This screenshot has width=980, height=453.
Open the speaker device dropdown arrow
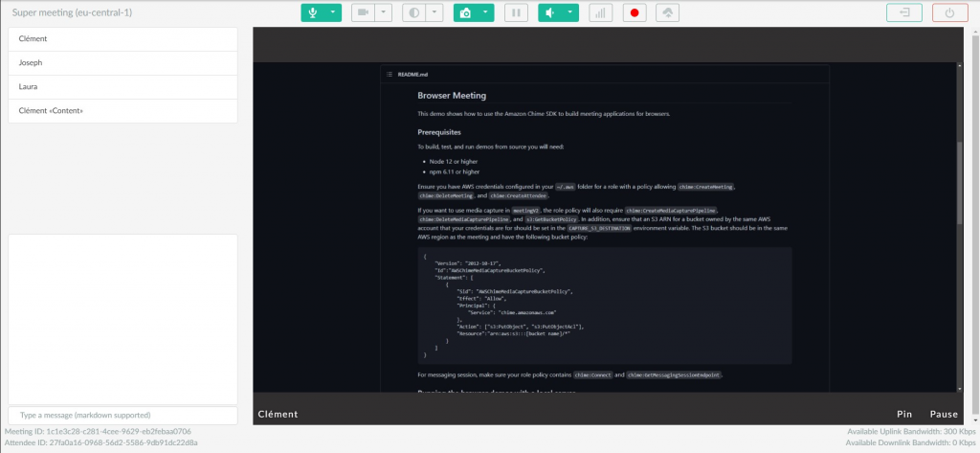(x=569, y=12)
